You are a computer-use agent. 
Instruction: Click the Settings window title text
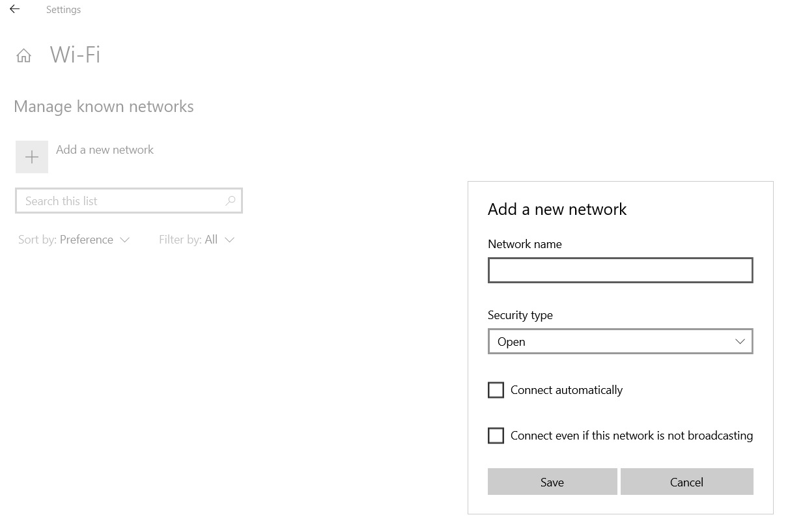64,10
